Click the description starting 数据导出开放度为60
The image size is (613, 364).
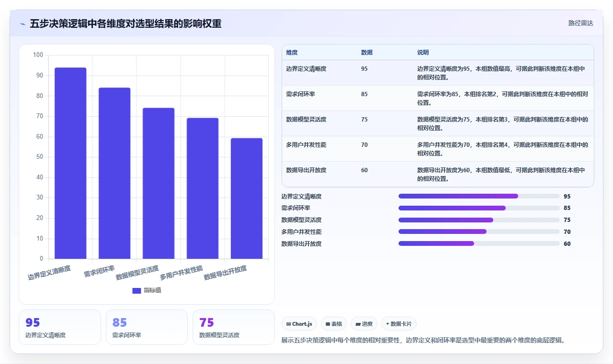point(501,175)
